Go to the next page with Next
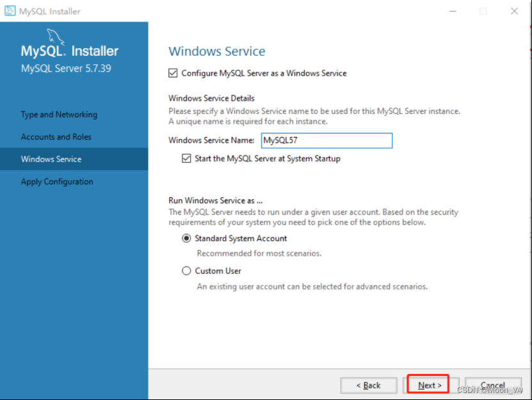 [430, 385]
